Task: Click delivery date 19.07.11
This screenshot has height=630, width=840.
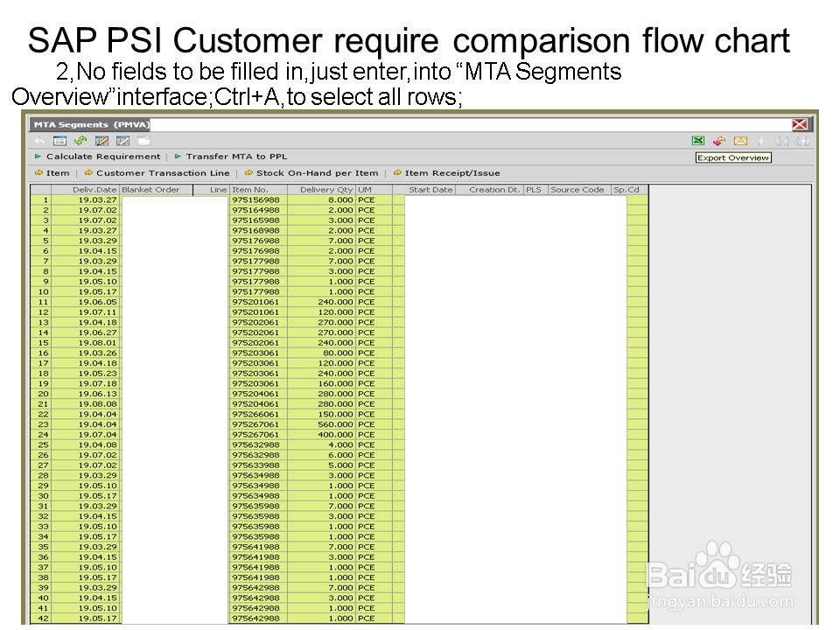Action: point(85,312)
